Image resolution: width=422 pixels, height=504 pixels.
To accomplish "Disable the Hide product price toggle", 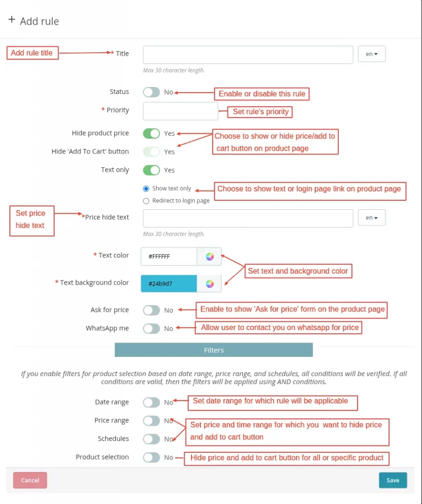I will tap(152, 133).
